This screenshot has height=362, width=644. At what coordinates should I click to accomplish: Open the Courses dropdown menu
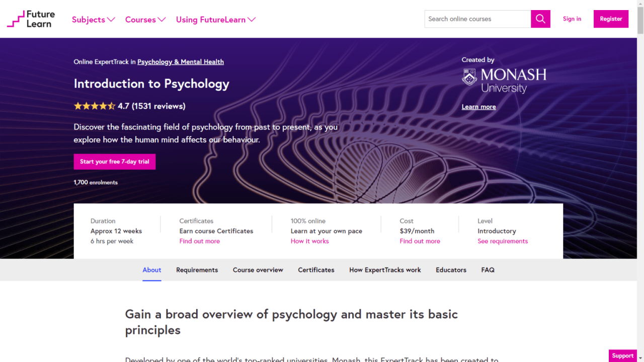click(145, 20)
